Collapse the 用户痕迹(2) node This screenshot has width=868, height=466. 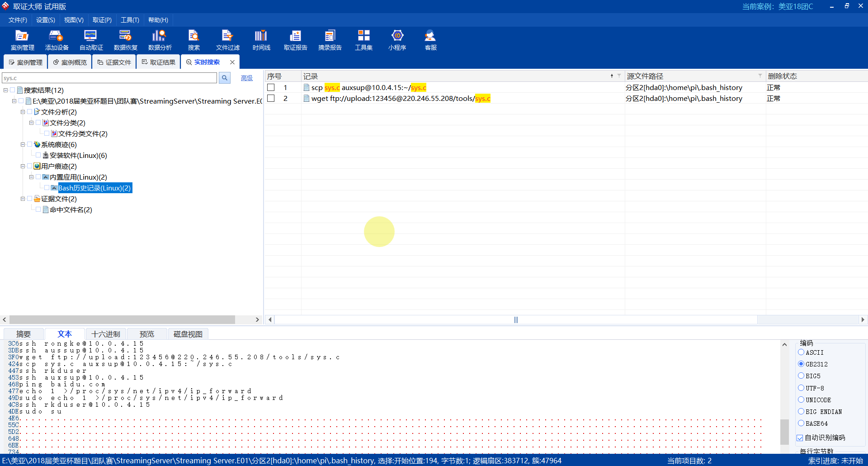23,166
